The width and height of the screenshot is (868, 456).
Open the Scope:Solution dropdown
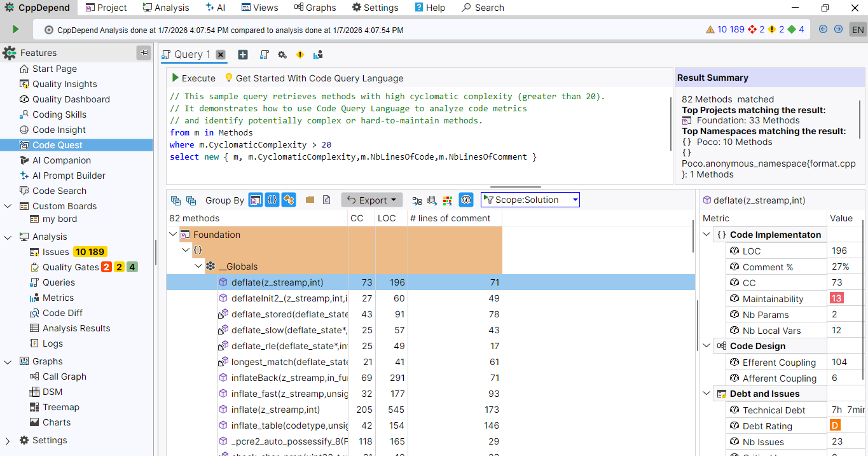530,200
